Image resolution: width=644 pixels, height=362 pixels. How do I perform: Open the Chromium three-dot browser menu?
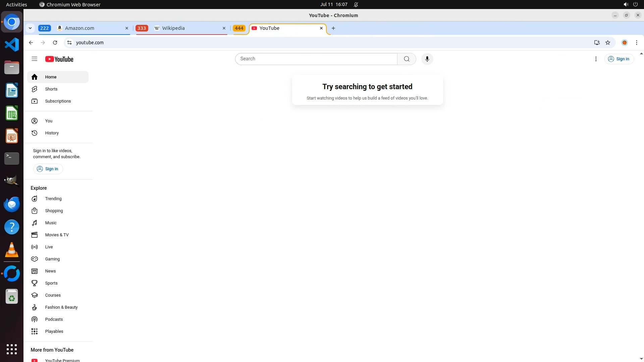pyautogui.click(x=636, y=43)
